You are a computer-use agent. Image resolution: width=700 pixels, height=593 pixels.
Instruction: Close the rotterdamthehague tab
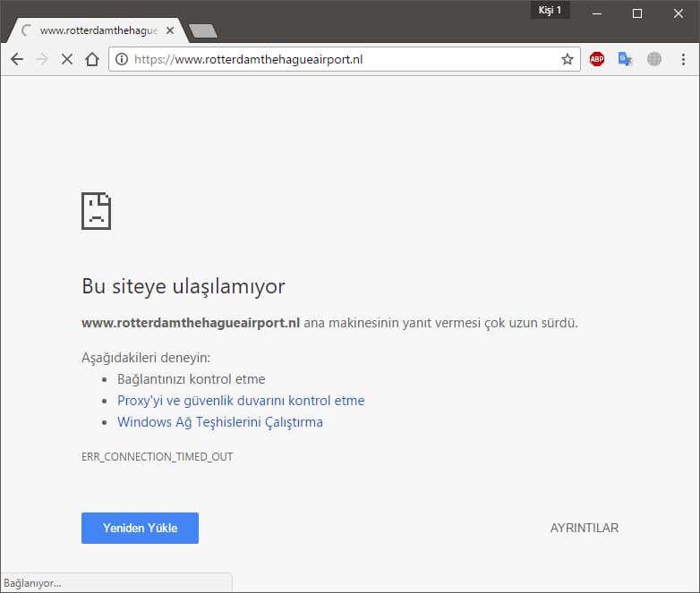pyautogui.click(x=170, y=30)
